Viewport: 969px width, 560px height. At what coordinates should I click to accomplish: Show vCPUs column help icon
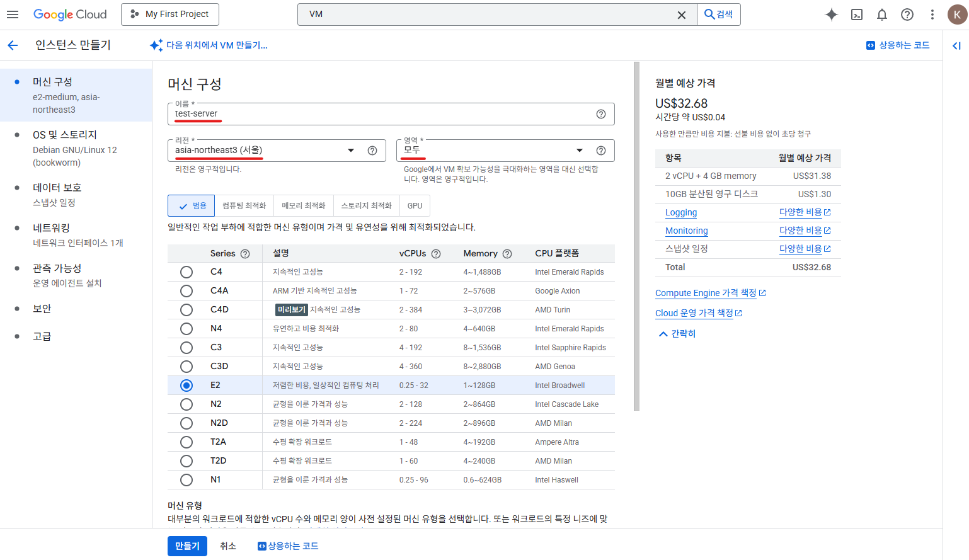pyautogui.click(x=436, y=254)
